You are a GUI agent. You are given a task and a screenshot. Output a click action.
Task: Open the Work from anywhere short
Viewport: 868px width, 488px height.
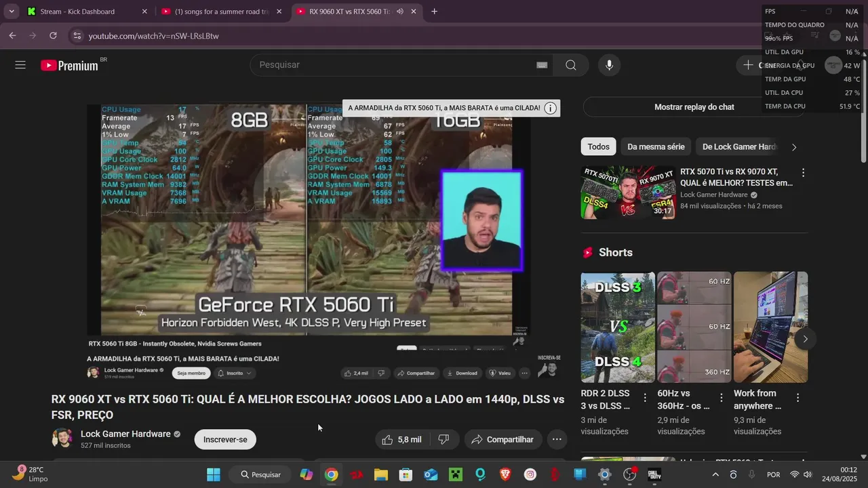[770, 327]
